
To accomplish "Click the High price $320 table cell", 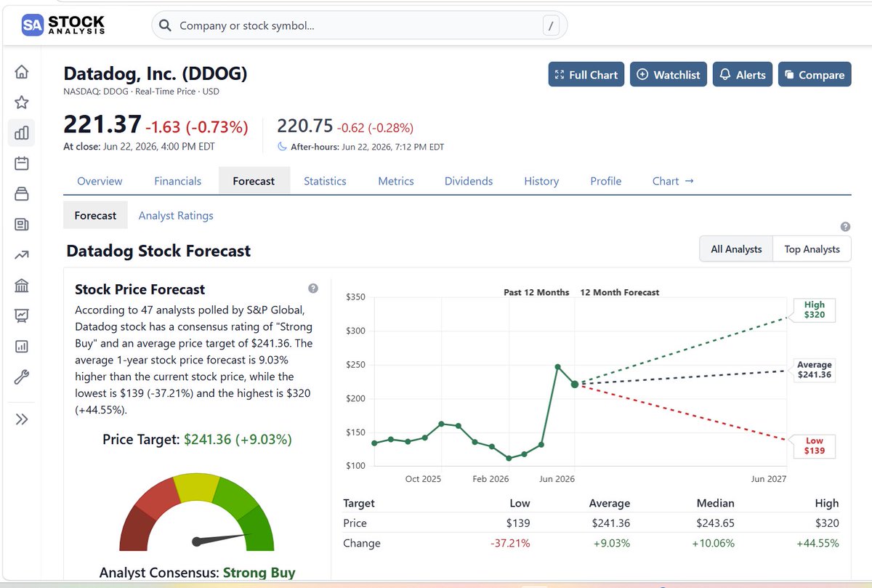I will [827, 523].
